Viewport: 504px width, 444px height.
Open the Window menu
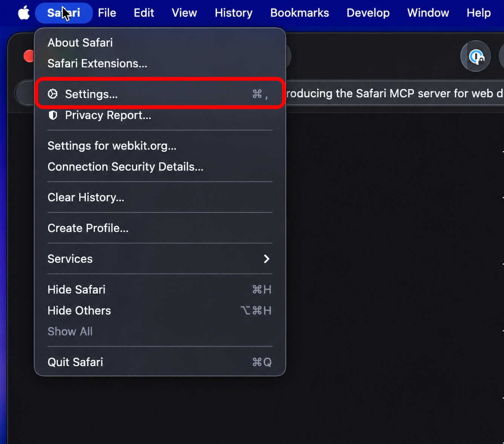428,13
